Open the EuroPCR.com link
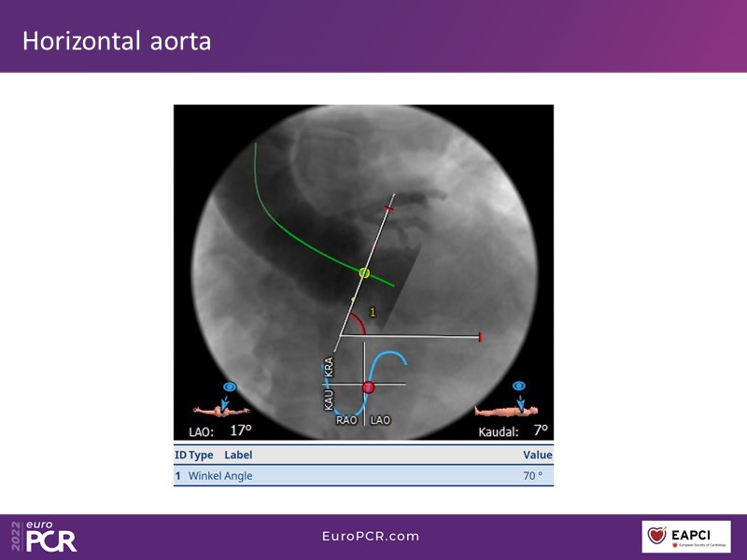Viewport: 747px width, 560px height. point(371,536)
